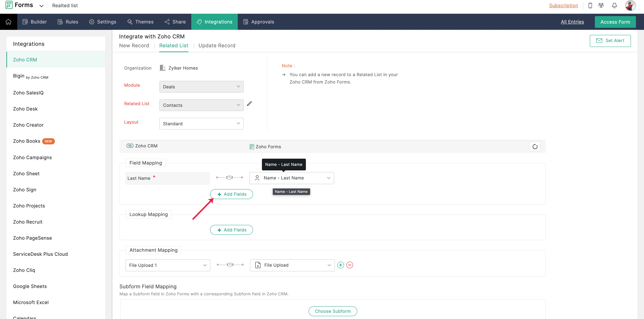Click the mobile device icon in header
Screen dimensions: 644x319
pos(590,6)
